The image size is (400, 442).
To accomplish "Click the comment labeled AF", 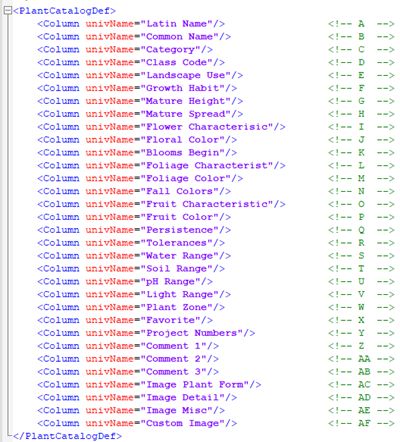I will 361,424.
